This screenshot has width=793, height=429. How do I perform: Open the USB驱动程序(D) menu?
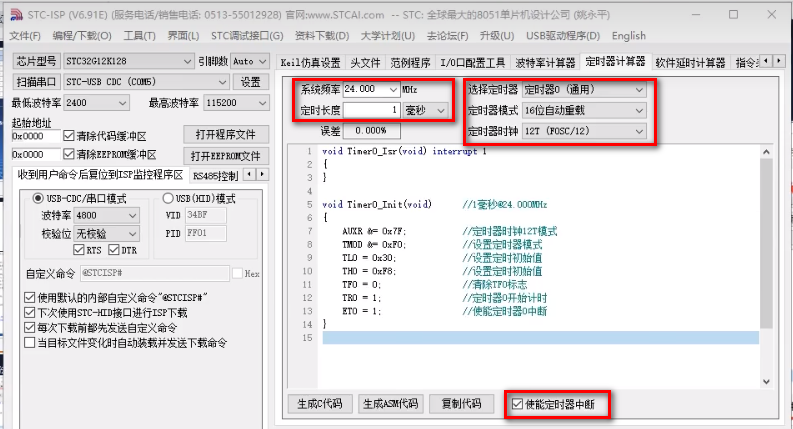tap(563, 36)
